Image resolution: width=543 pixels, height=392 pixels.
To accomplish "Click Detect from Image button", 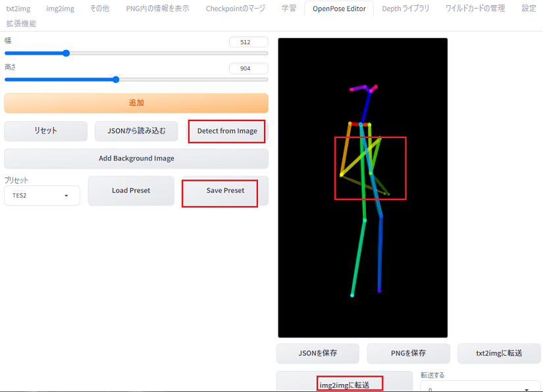I will (227, 131).
